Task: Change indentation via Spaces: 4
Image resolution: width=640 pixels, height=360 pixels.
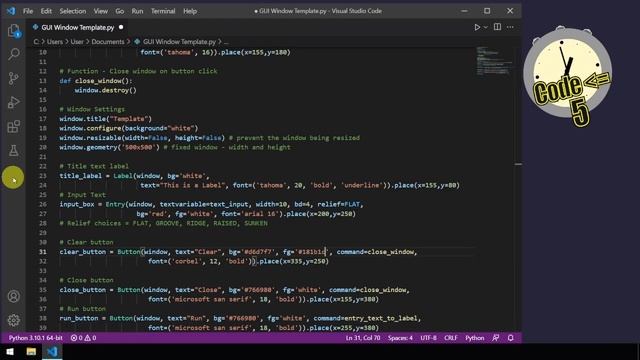Action: pyautogui.click(x=400, y=338)
